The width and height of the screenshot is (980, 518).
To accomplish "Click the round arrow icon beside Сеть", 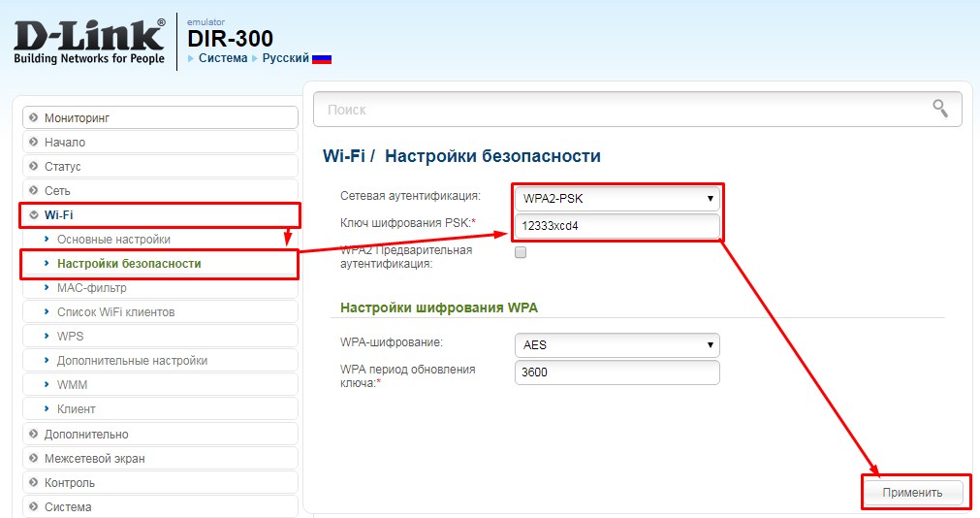I will (x=34, y=191).
